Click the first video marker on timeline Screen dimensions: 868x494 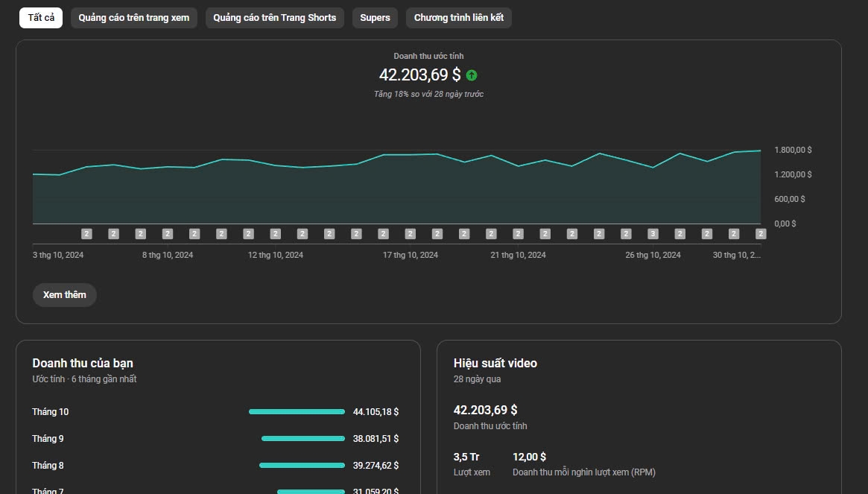(x=86, y=234)
